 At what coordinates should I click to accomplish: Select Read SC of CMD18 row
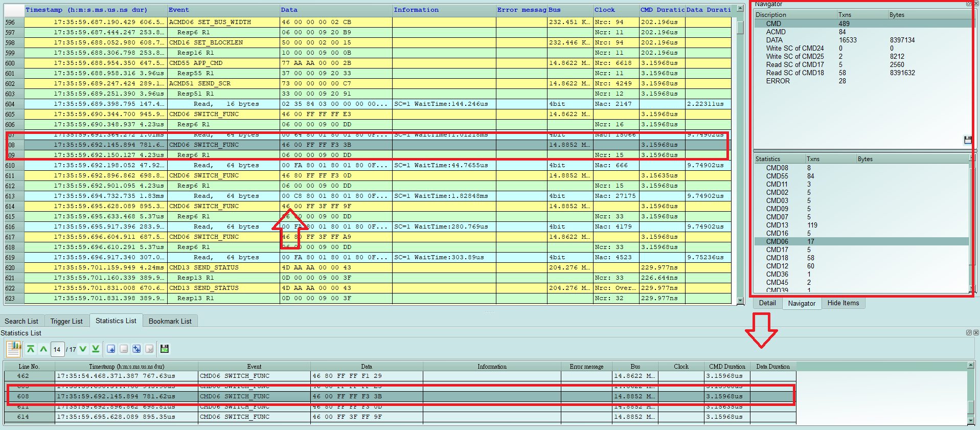coord(863,73)
